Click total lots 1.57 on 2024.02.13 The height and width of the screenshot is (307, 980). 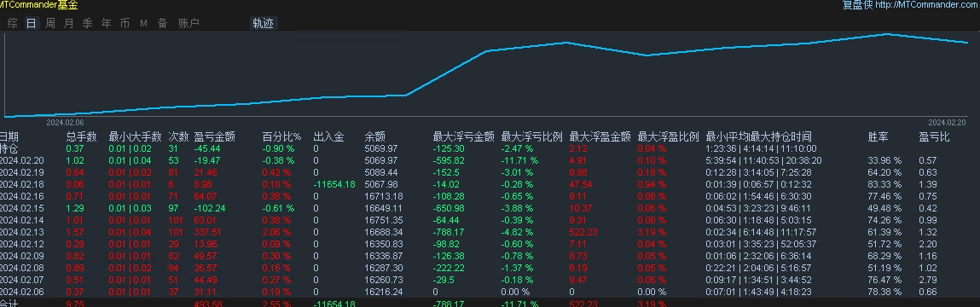coord(74,232)
